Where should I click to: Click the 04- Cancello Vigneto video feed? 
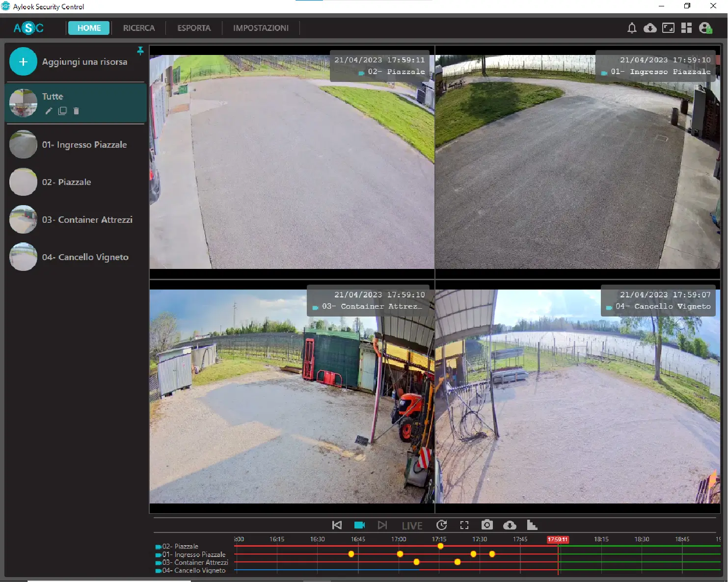tap(577, 397)
